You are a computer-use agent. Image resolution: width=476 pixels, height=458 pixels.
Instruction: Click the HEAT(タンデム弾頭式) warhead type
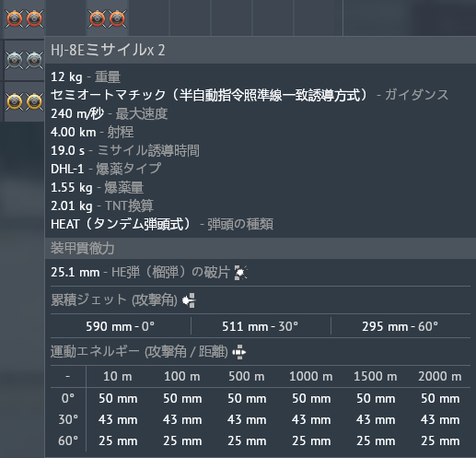pyautogui.click(x=122, y=224)
